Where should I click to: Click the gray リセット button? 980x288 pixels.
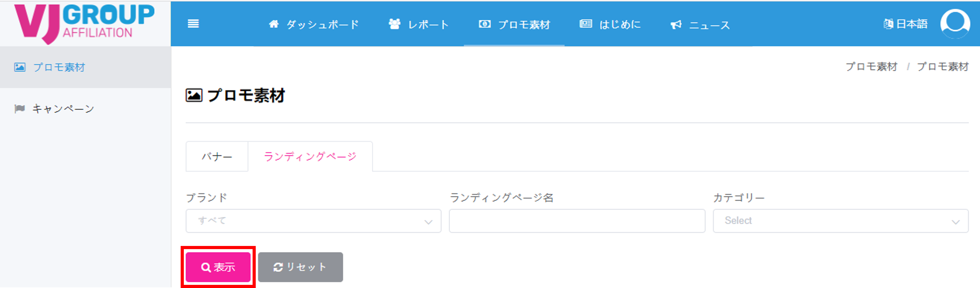300,267
